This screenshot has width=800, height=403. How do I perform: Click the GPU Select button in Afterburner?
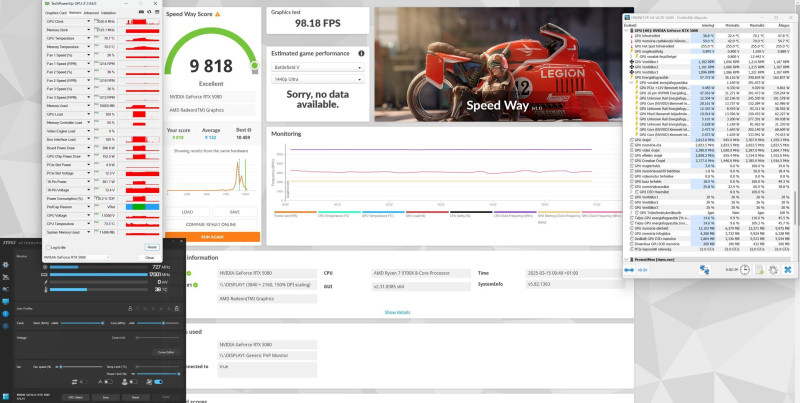click(x=76, y=397)
